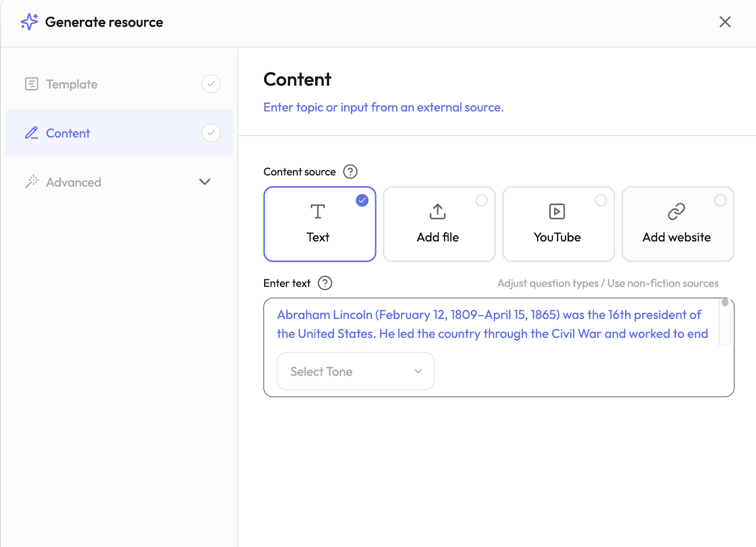The width and height of the screenshot is (756, 547).
Task: Click the Content heading text
Action: pos(298,79)
